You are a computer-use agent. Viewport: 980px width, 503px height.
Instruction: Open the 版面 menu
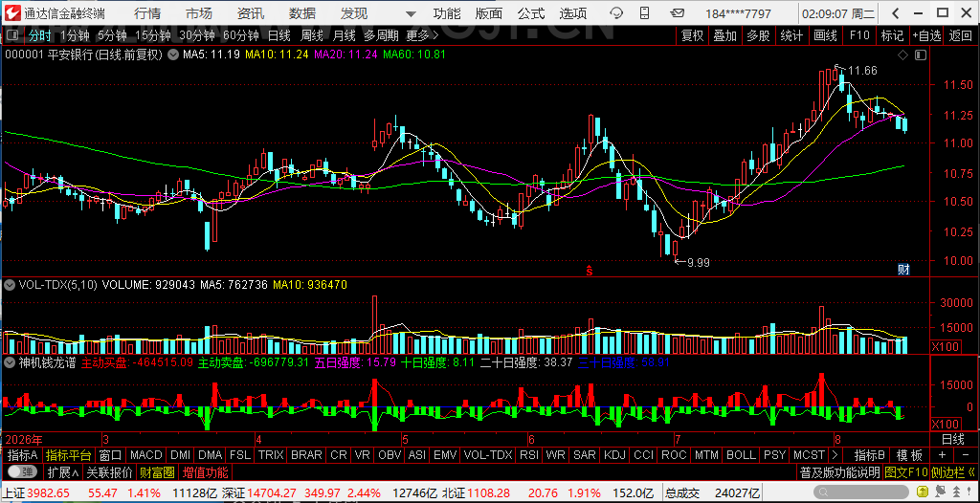489,13
